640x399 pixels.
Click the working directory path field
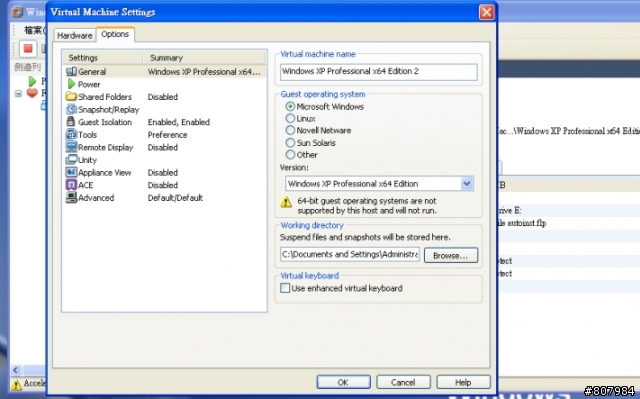coord(350,254)
